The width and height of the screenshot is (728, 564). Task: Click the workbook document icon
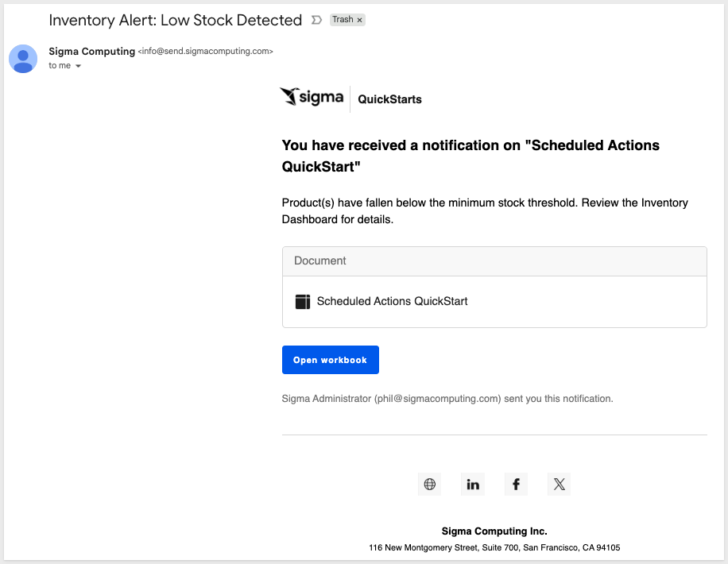[x=302, y=301]
